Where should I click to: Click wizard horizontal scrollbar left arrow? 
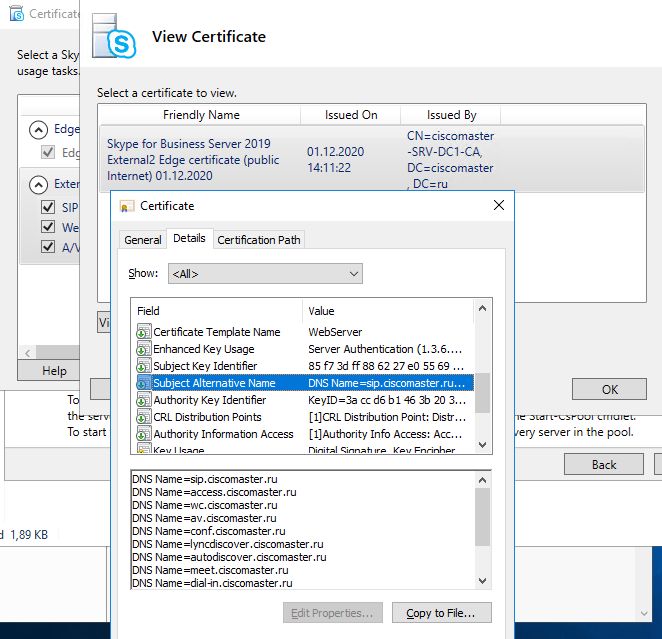(x=27, y=353)
